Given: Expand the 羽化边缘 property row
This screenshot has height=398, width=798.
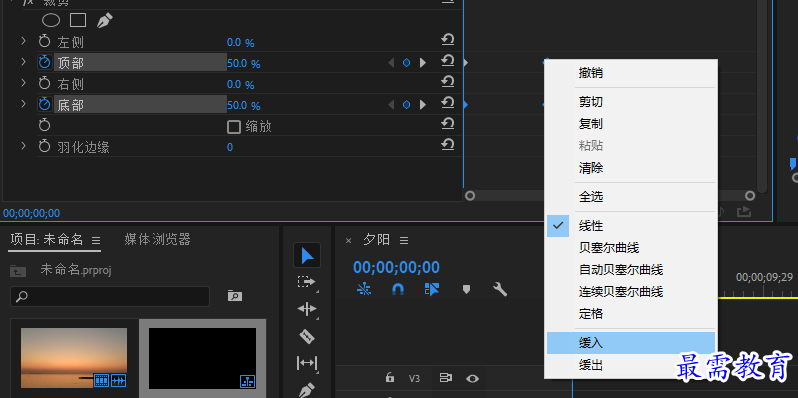Looking at the screenshot, I should pos(23,146).
